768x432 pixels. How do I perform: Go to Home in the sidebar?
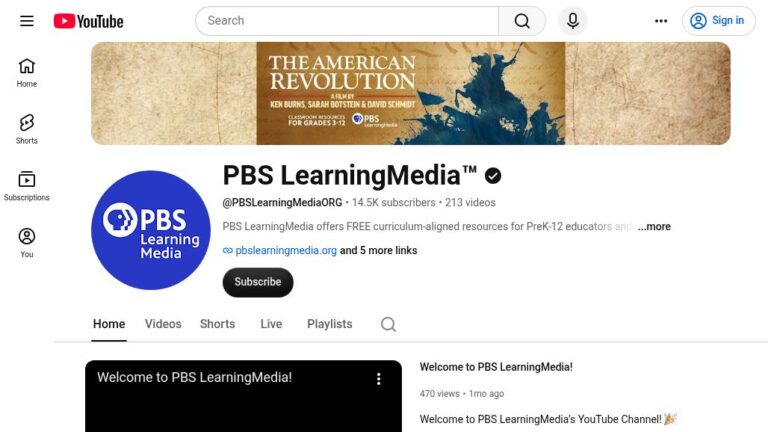tap(27, 73)
